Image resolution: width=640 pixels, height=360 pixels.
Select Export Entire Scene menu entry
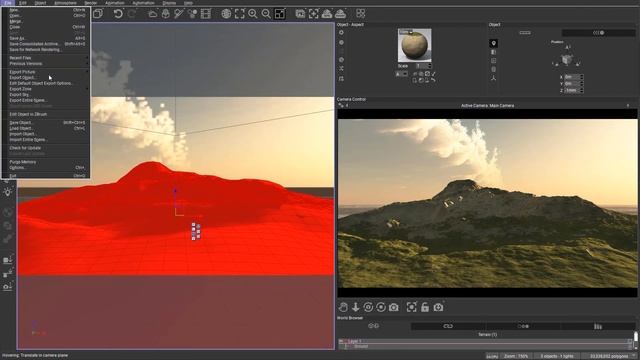click(46, 100)
